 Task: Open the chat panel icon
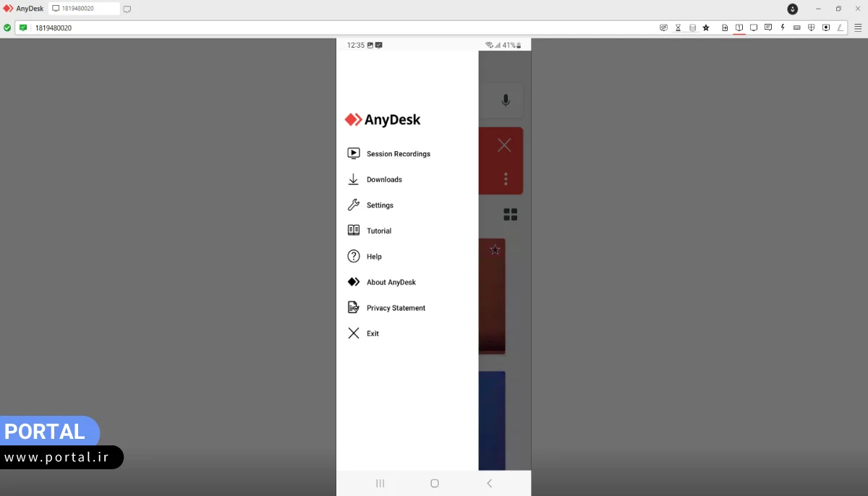[x=767, y=27]
